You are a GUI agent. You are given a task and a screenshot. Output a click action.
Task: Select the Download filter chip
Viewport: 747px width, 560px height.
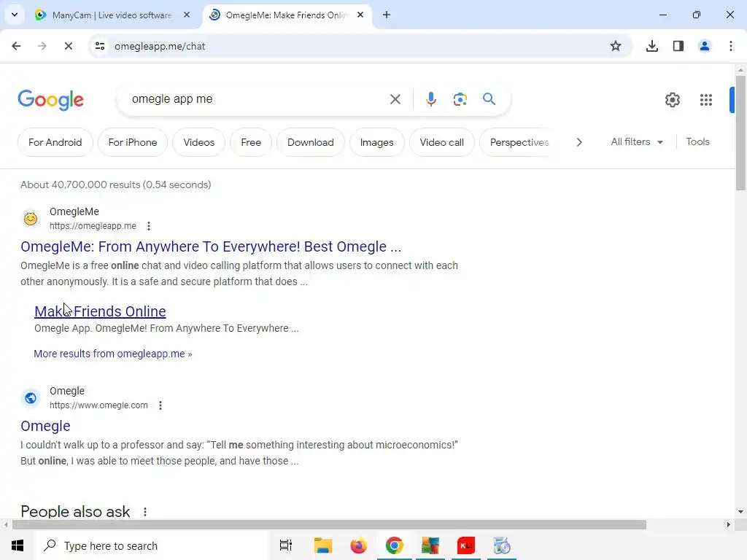click(311, 142)
